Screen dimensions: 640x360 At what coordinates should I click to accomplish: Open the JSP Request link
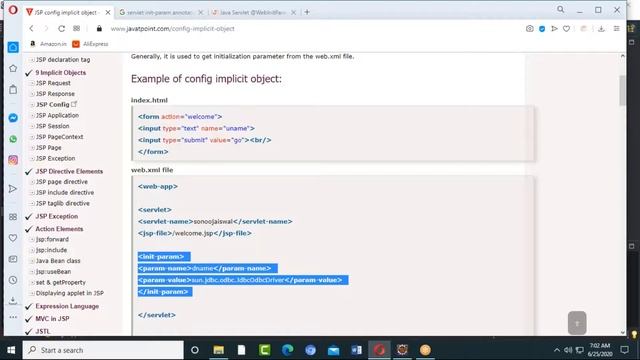(53, 83)
